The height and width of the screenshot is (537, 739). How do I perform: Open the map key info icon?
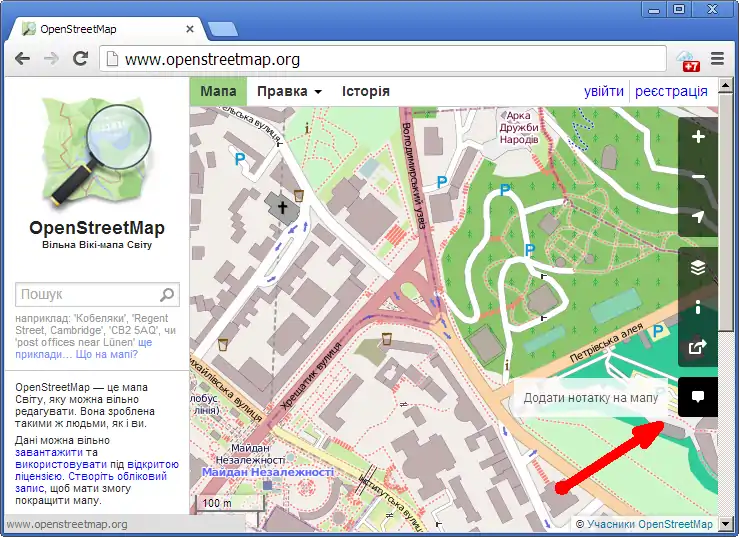pyautogui.click(x=698, y=307)
